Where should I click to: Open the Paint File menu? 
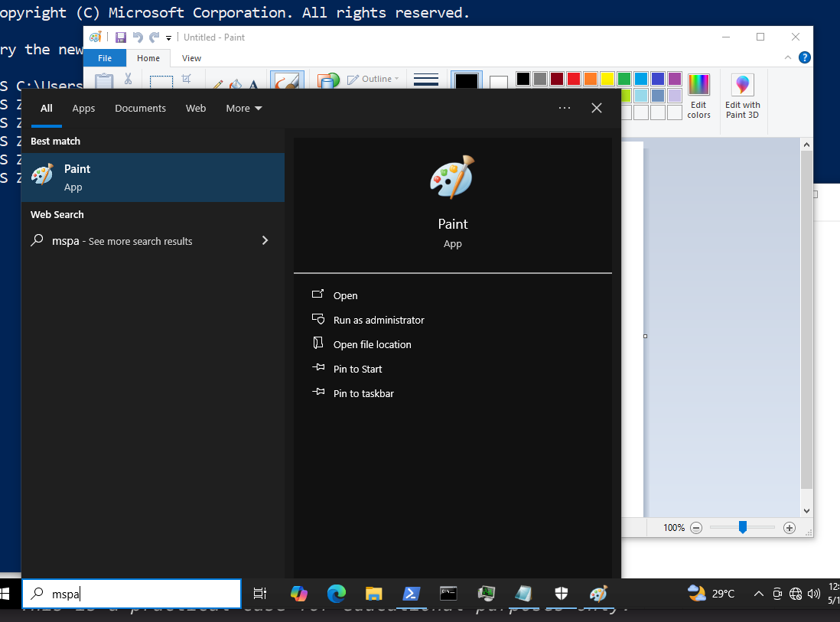click(x=105, y=58)
